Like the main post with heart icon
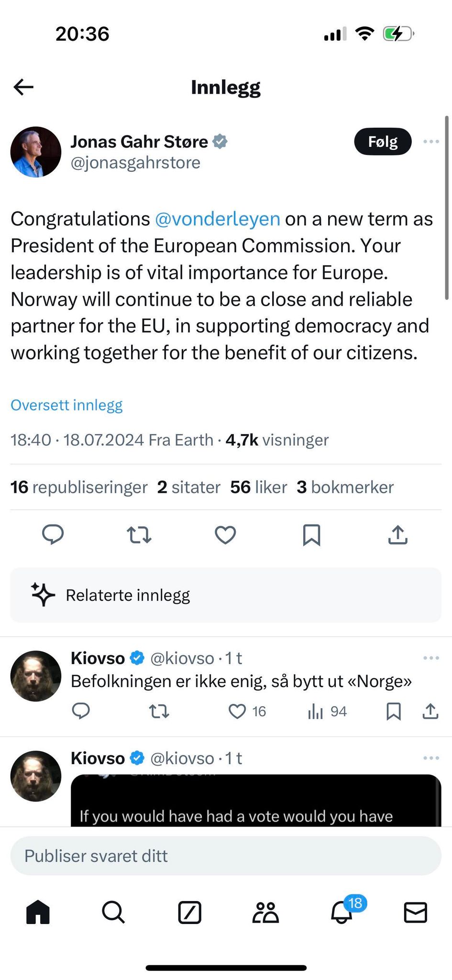This screenshot has height=980, width=452. coord(225,535)
